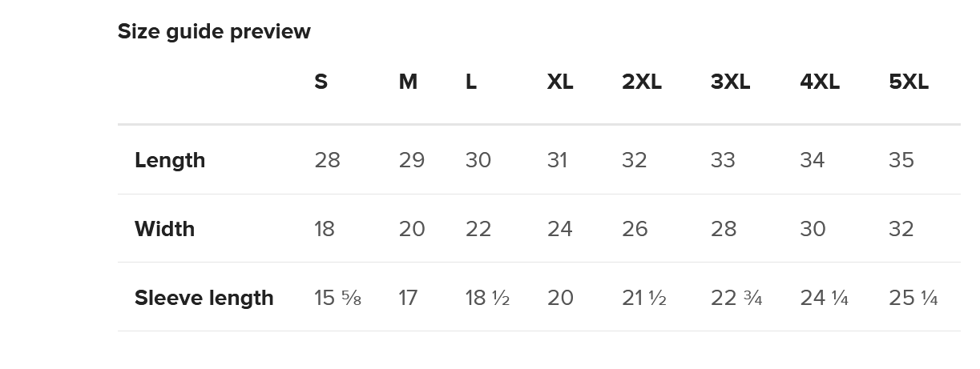980x369 pixels.
Task: Select the Width value for size M
Action: coord(412,229)
